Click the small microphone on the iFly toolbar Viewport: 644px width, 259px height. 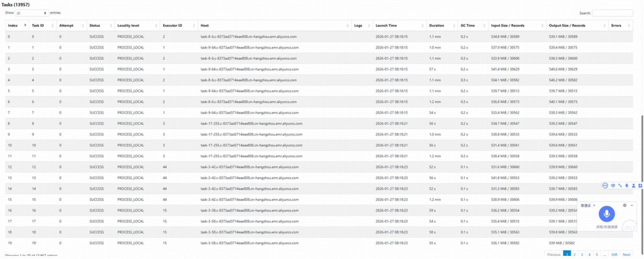(627, 185)
